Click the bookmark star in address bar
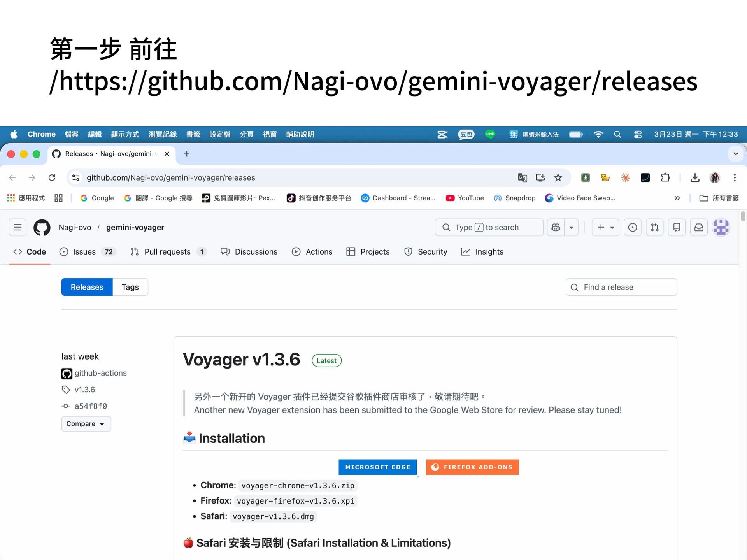 click(x=558, y=178)
